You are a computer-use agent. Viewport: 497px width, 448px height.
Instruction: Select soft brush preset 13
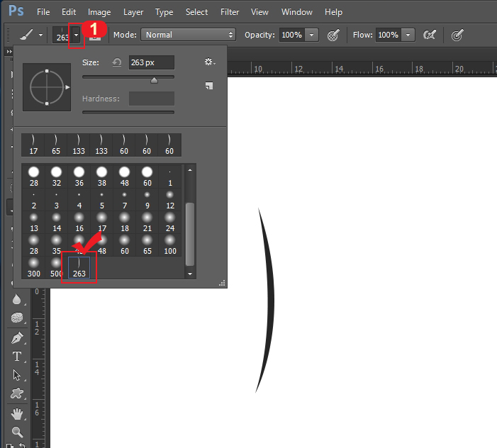click(x=33, y=222)
